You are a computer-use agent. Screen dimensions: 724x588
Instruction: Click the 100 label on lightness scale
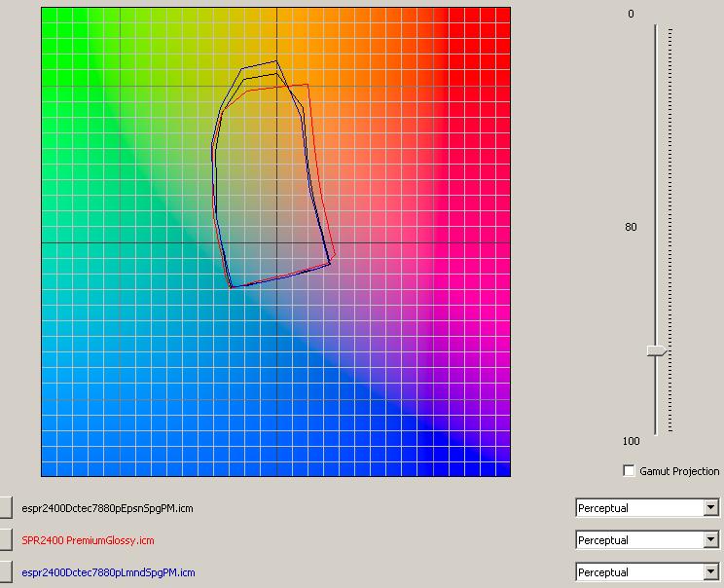[x=631, y=441]
